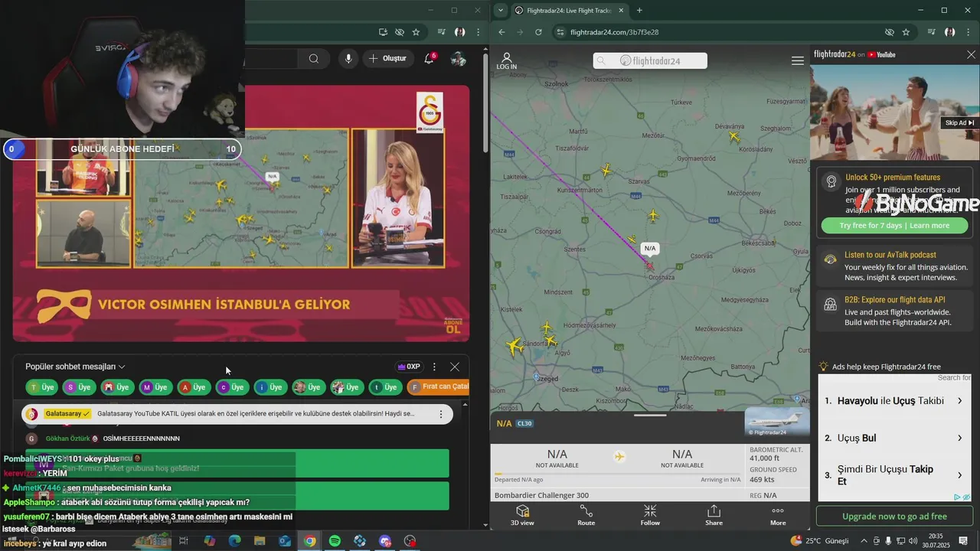
Task: Log in to Flightradar24
Action: pos(507,61)
